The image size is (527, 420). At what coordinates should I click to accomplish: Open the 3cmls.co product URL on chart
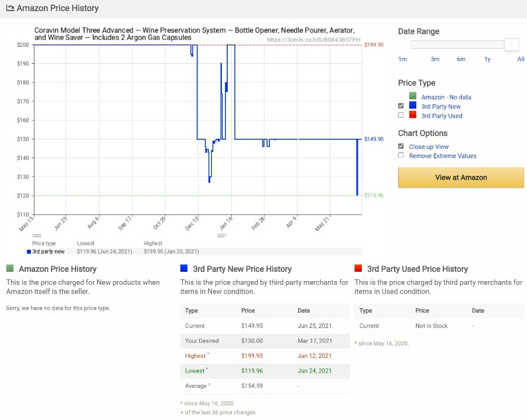pos(314,40)
